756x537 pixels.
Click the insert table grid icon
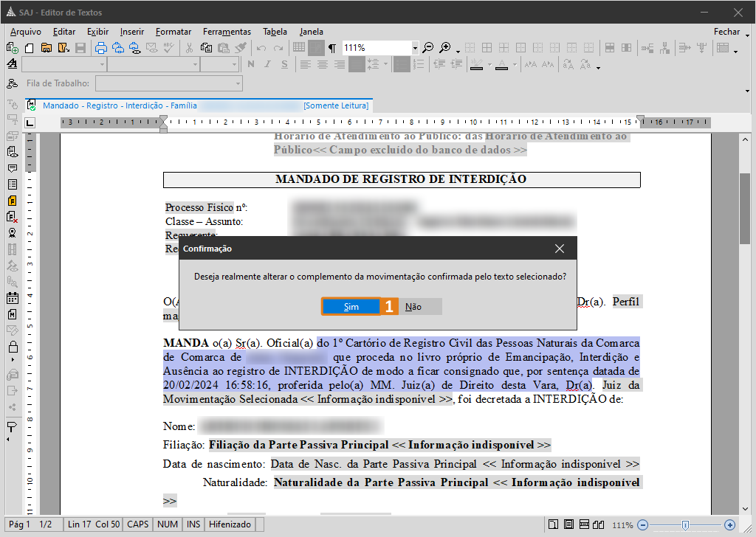click(x=299, y=47)
